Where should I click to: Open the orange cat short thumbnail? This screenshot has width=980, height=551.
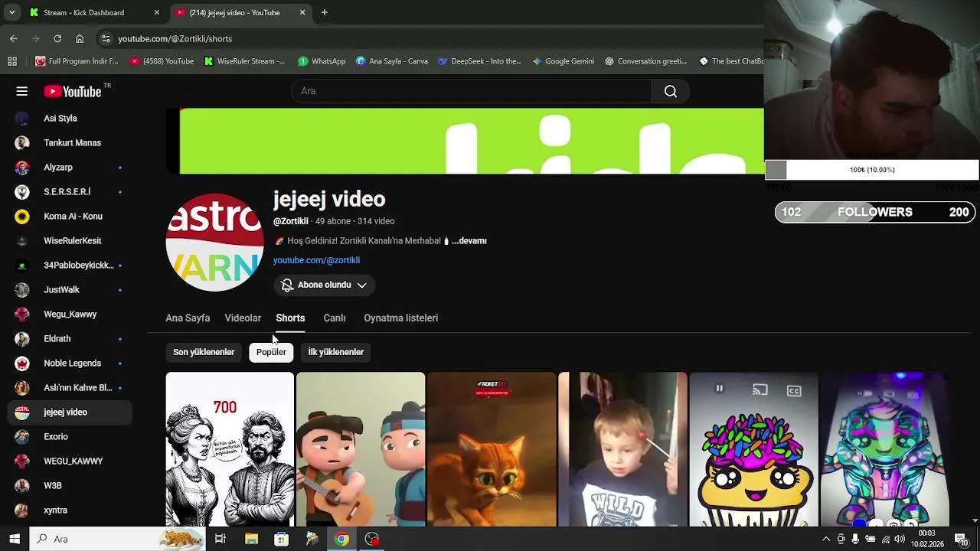pyautogui.click(x=492, y=449)
